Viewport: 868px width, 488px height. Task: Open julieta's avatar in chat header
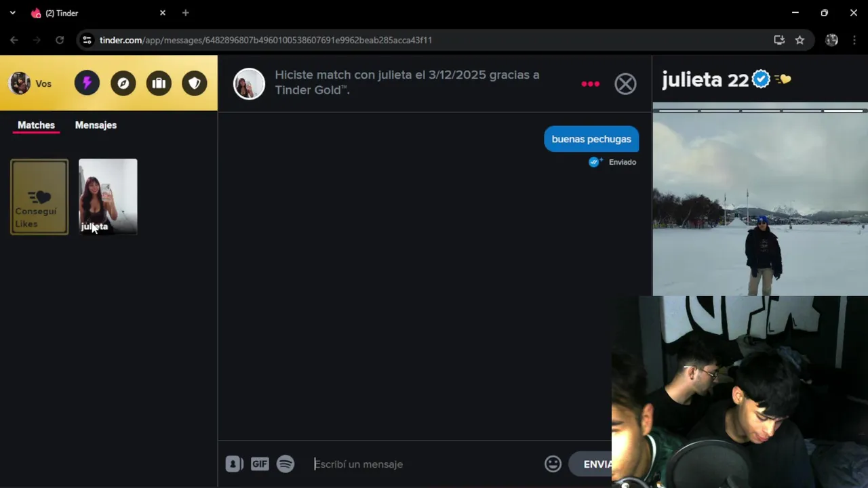tap(249, 83)
